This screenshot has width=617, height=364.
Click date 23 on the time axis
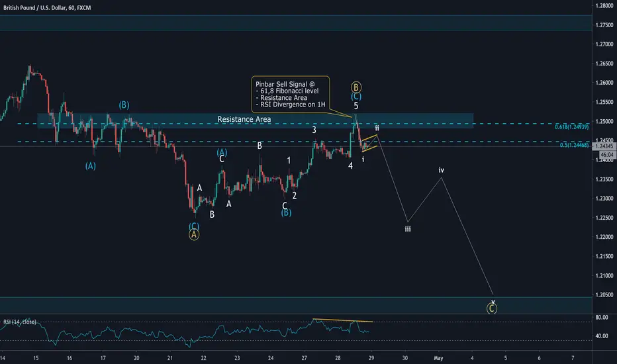click(237, 359)
